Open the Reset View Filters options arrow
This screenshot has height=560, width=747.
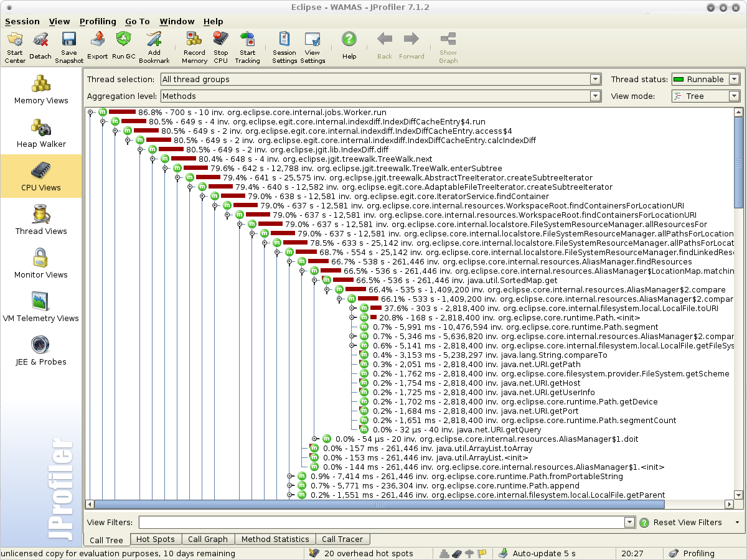point(737,522)
